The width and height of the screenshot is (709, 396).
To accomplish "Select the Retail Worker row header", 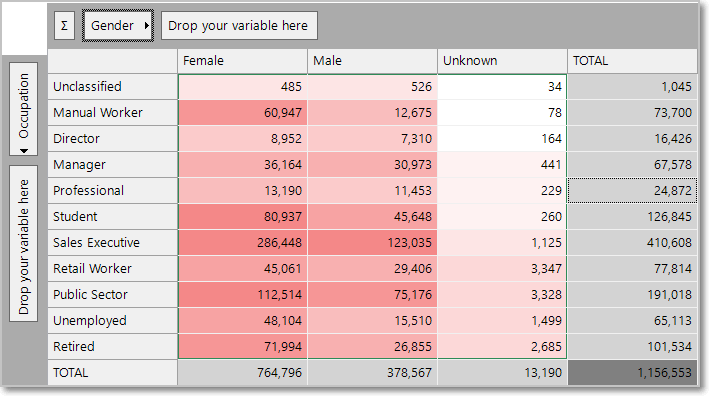I will [113, 269].
